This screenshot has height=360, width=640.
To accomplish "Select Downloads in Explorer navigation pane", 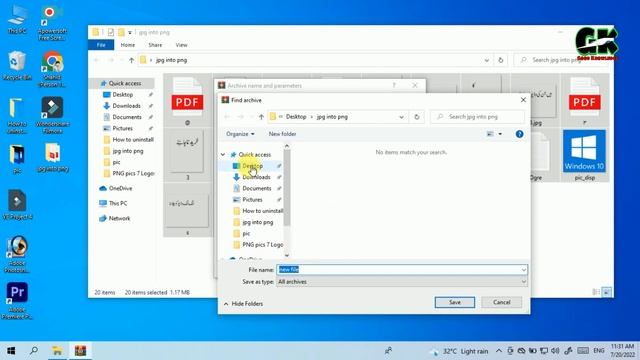I will pos(126,106).
